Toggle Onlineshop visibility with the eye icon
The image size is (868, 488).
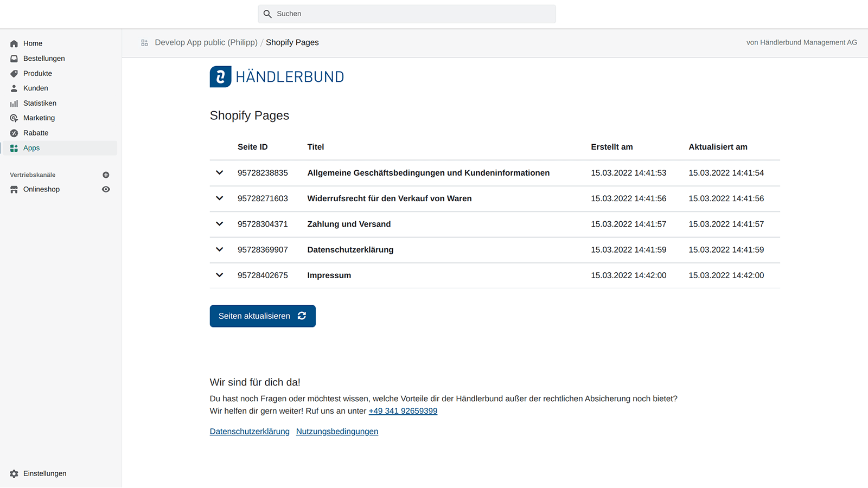[x=106, y=189]
